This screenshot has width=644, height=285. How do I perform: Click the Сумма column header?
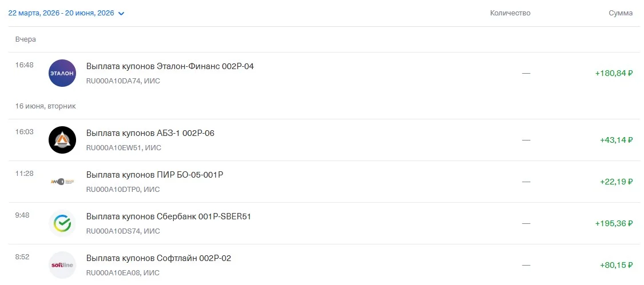coord(621,13)
